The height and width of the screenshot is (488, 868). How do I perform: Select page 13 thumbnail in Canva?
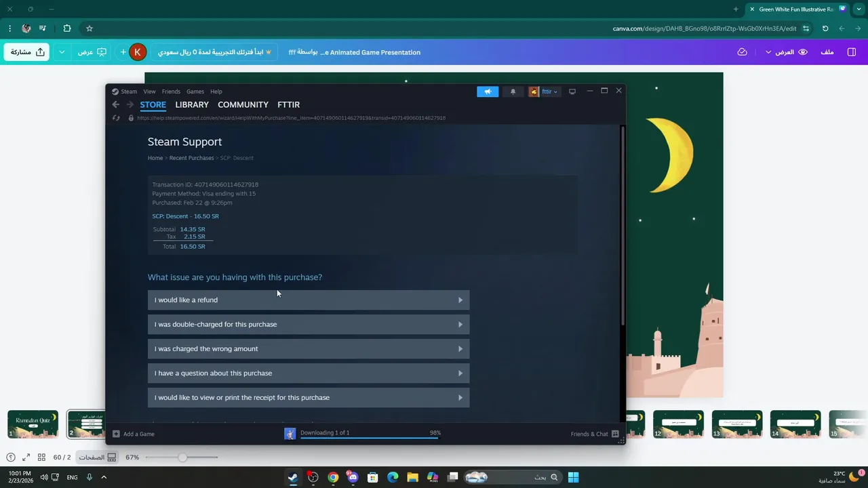(737, 424)
